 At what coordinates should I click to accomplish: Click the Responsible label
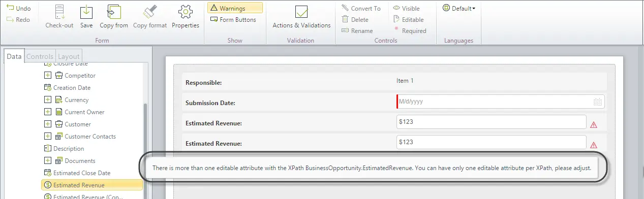[x=203, y=83]
